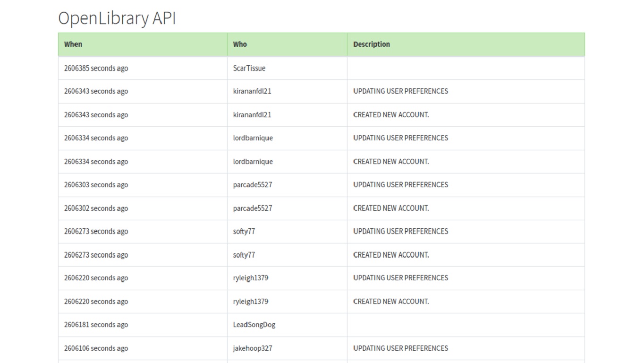Click kirananfdl21 in the updating preferences row
This screenshot has width=644, height=363.
(252, 91)
